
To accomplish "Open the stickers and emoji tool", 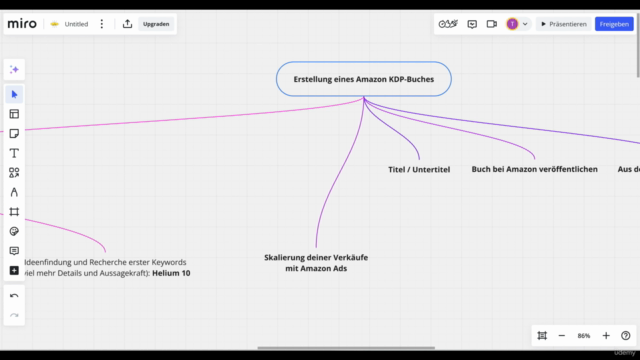I will pos(14,231).
